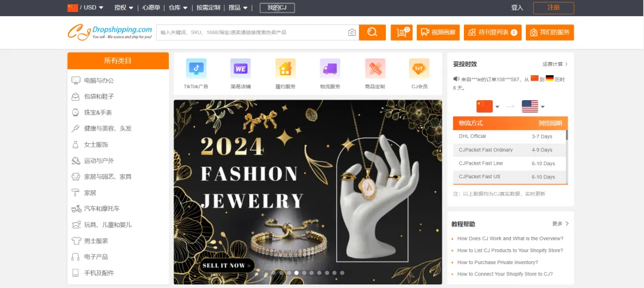The width and height of the screenshot is (644, 288).
Task: Click the 包袋和鞋子 bag icon
Action: tap(76, 97)
